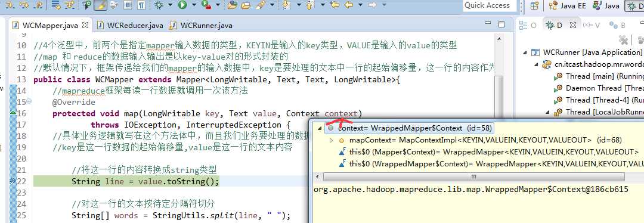Click the Back navigation arrow
The height and width of the screenshot is (223, 644).
(x=349, y=5)
